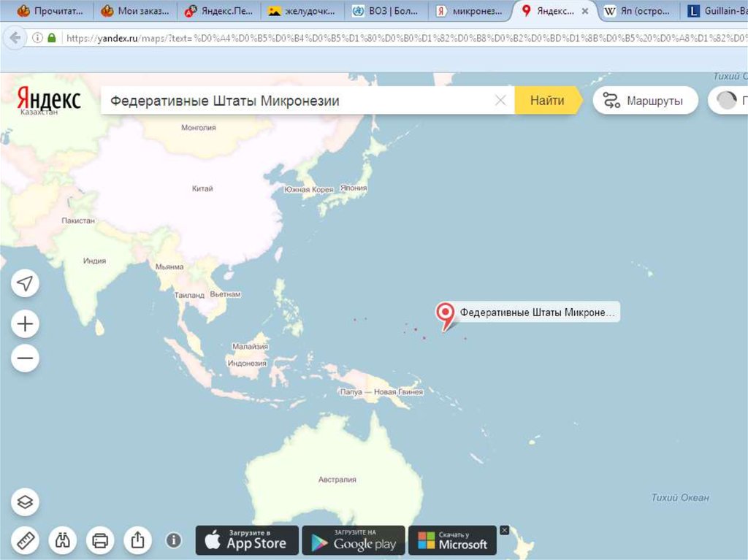Zoom in with the plus button
Image resolution: width=748 pixels, height=560 pixels.
pos(26,323)
